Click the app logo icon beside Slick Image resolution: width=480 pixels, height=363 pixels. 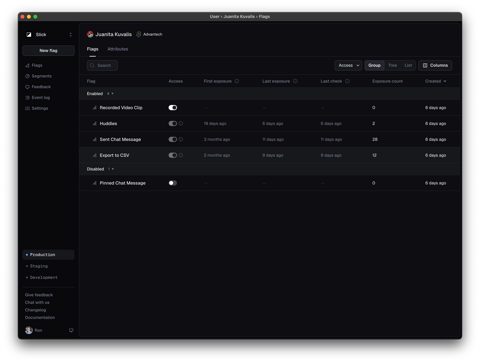[x=29, y=35]
